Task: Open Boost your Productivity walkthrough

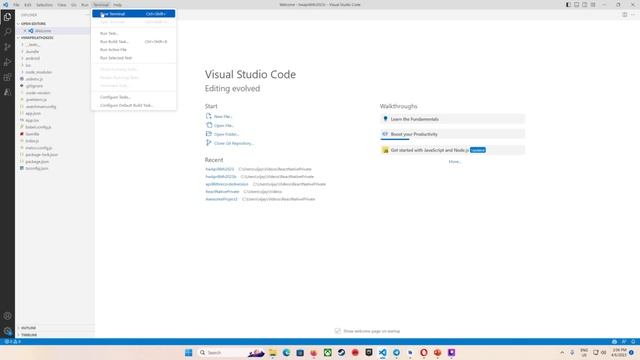Action: point(452,134)
